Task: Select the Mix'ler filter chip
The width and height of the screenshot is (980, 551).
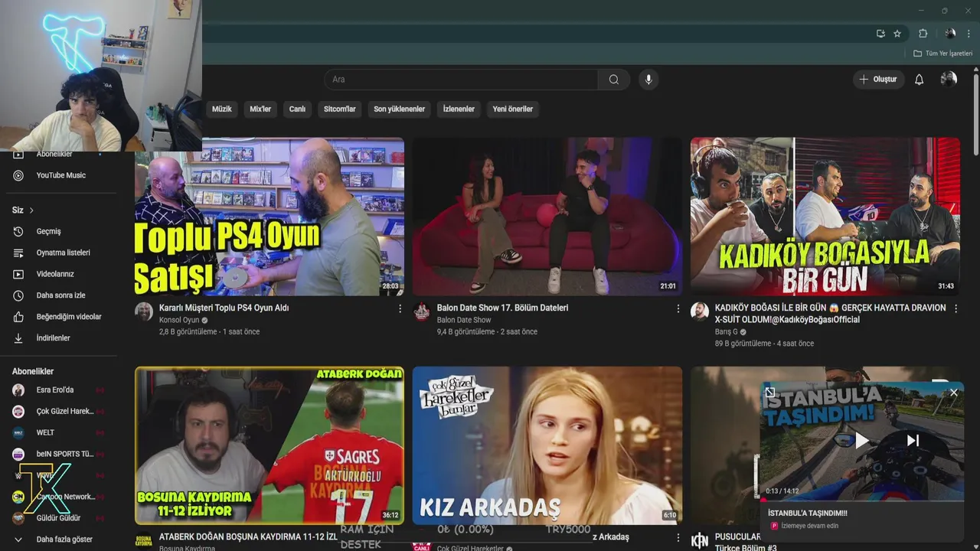Action: (x=260, y=109)
